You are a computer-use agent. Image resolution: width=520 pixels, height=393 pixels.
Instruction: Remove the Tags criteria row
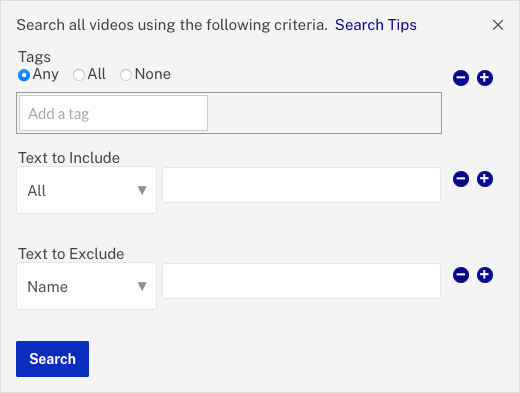[x=461, y=78]
